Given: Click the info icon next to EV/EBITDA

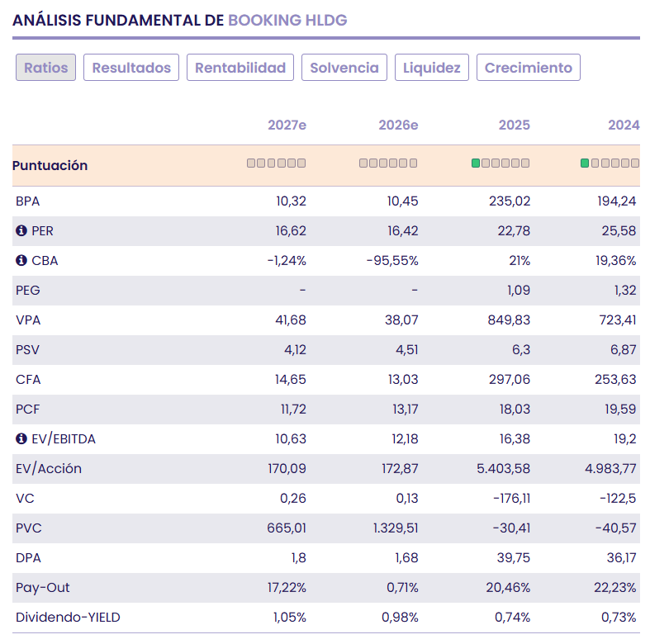Looking at the screenshot, I should 21,438.
